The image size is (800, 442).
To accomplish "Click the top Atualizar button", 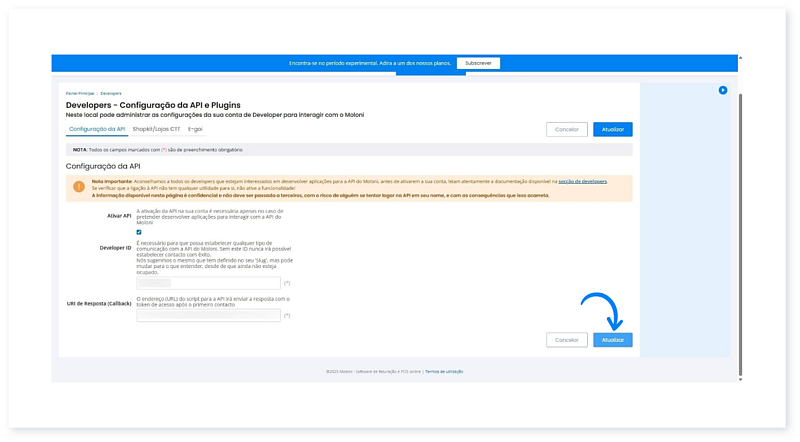I will pyautogui.click(x=612, y=129).
